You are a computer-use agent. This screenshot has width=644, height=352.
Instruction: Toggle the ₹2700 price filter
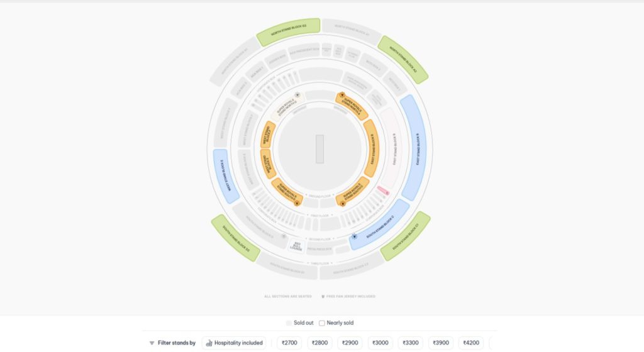click(x=289, y=343)
